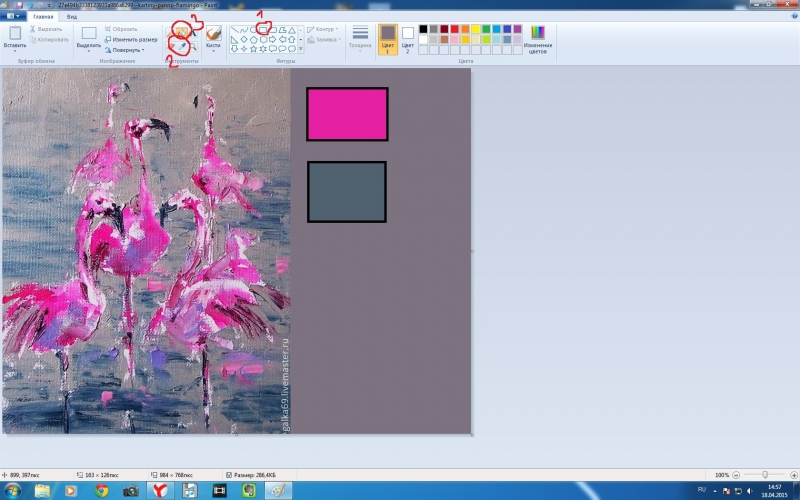Open Изменение цветов color editor

pyautogui.click(x=538, y=40)
